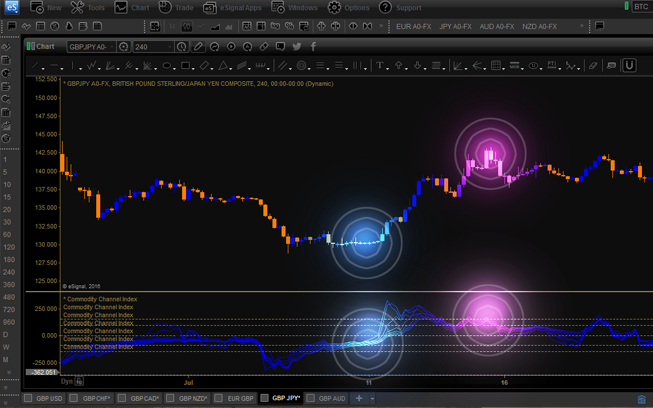Open the Support menu
653x408 pixels.
pos(400,7)
